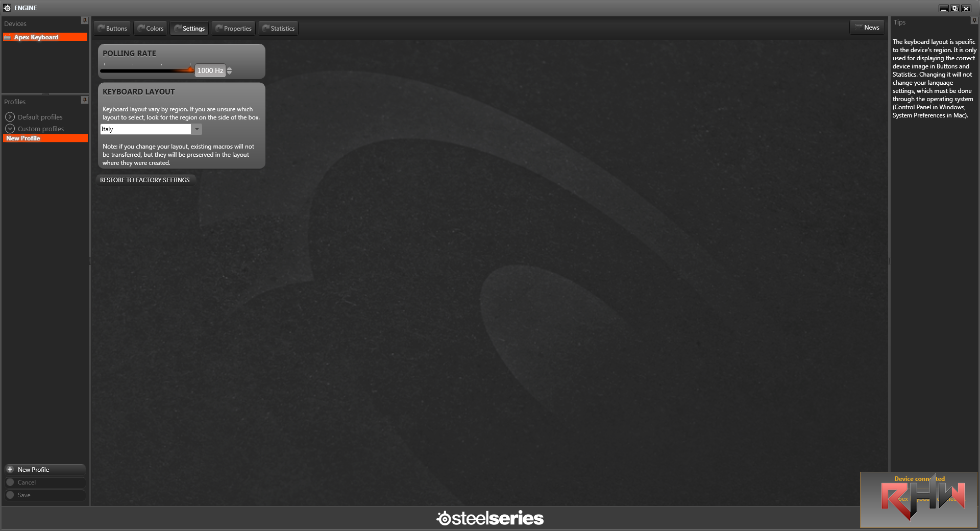Viewport: 980px width, 531px height.
Task: Click Restore to Factory Settings
Action: (145, 180)
